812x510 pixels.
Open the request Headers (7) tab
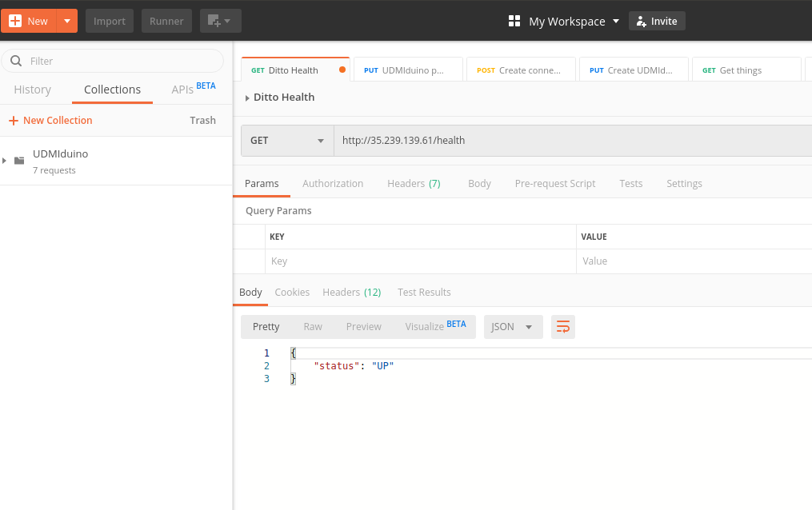pos(414,184)
